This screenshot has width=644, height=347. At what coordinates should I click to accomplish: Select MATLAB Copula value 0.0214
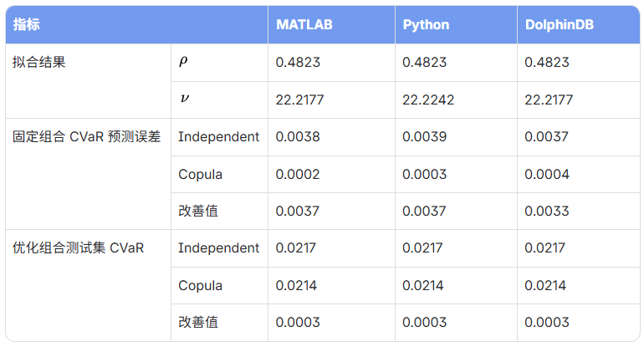point(296,285)
